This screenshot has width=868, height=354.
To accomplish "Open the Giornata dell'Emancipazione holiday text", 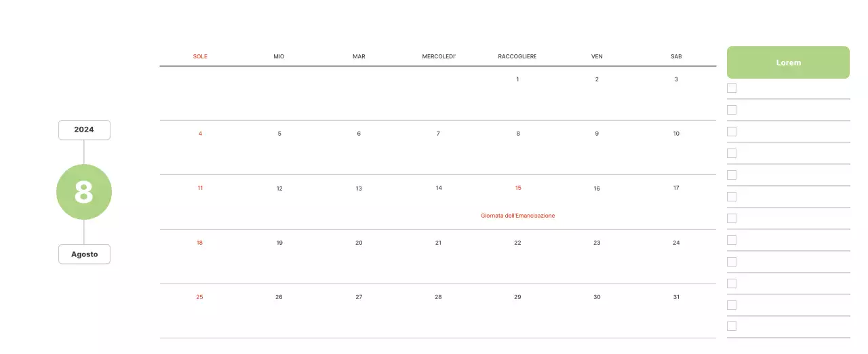I will 518,216.
